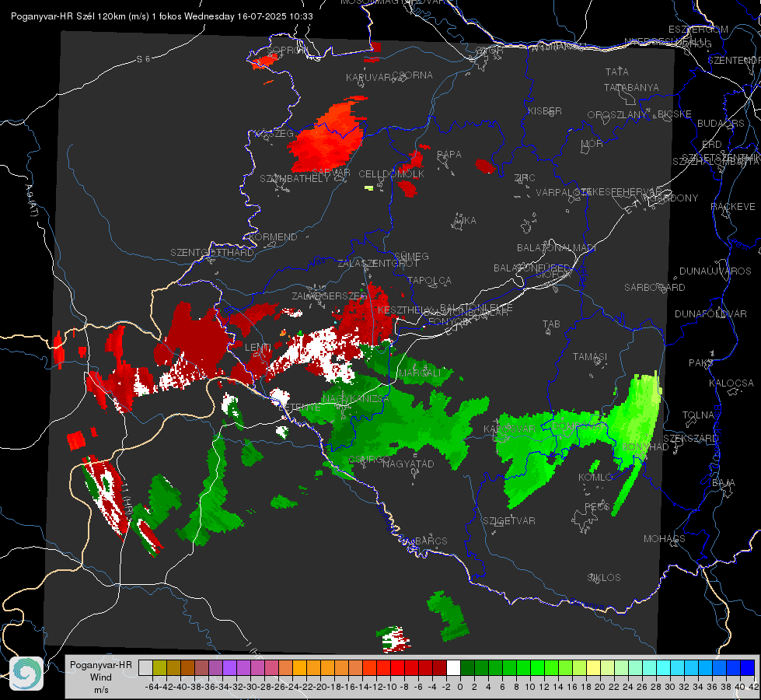Select the white swatch in the wind legend
Viewport: 761px width, 700px height.
[x=453, y=668]
